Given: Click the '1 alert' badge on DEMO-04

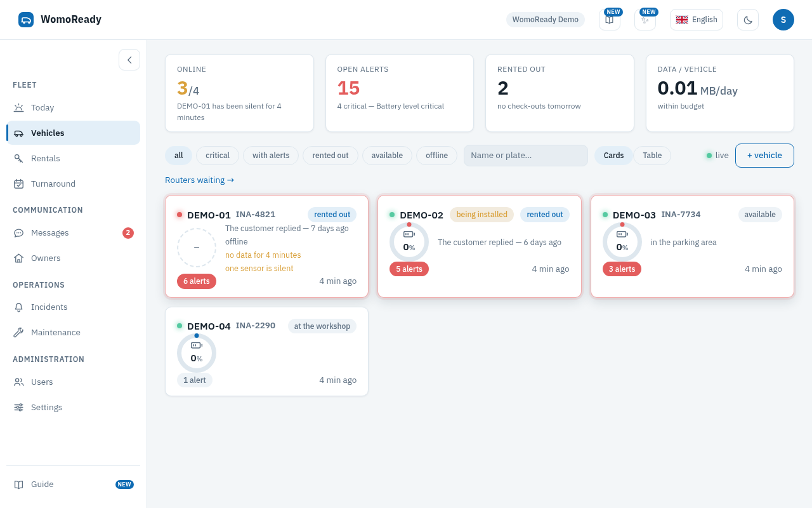Looking at the screenshot, I should pyautogui.click(x=195, y=380).
